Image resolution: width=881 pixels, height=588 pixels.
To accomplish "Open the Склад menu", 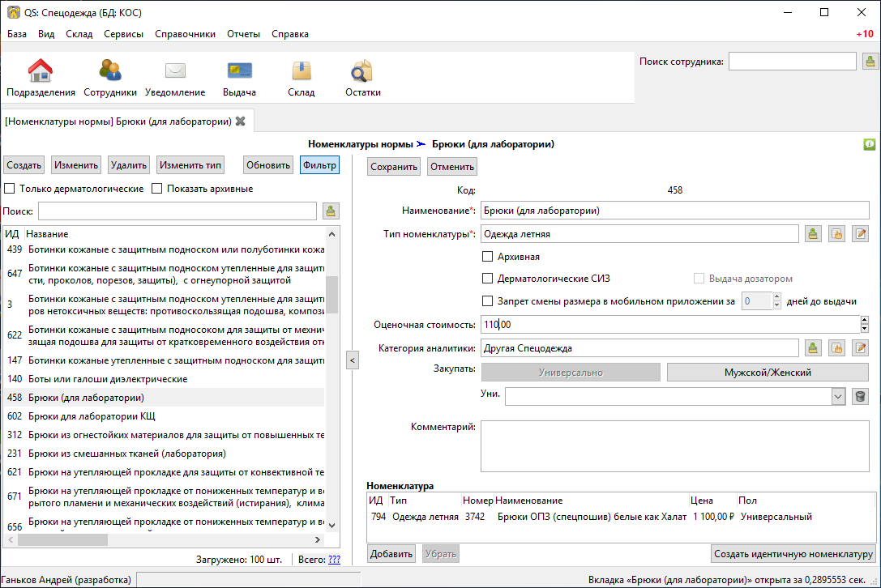I will click(x=79, y=34).
